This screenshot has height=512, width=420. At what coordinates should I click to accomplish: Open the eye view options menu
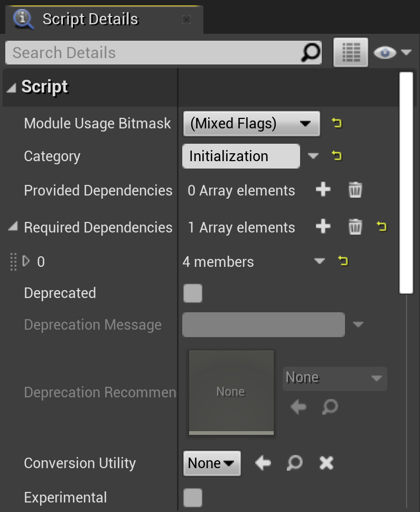[x=391, y=52]
